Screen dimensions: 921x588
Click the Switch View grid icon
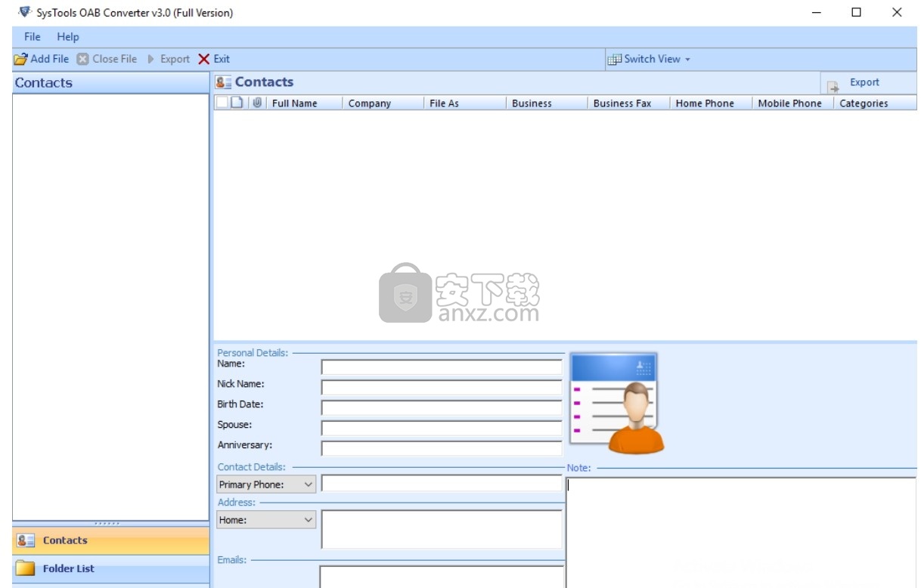click(x=615, y=59)
